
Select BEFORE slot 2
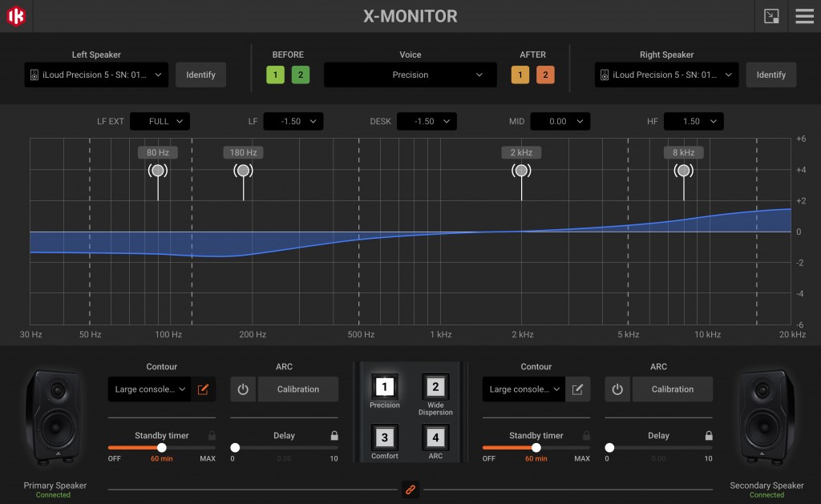pyautogui.click(x=301, y=75)
